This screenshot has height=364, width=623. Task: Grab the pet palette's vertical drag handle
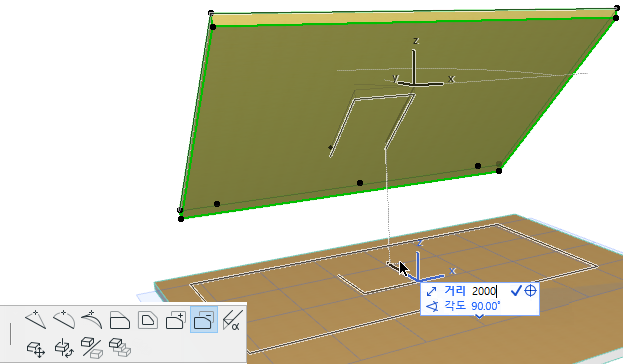(x=10, y=334)
